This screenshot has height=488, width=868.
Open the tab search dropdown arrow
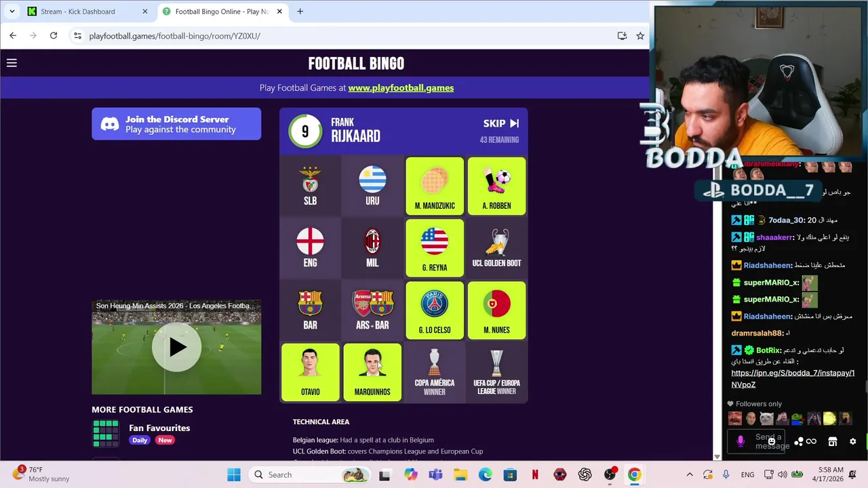(x=12, y=12)
